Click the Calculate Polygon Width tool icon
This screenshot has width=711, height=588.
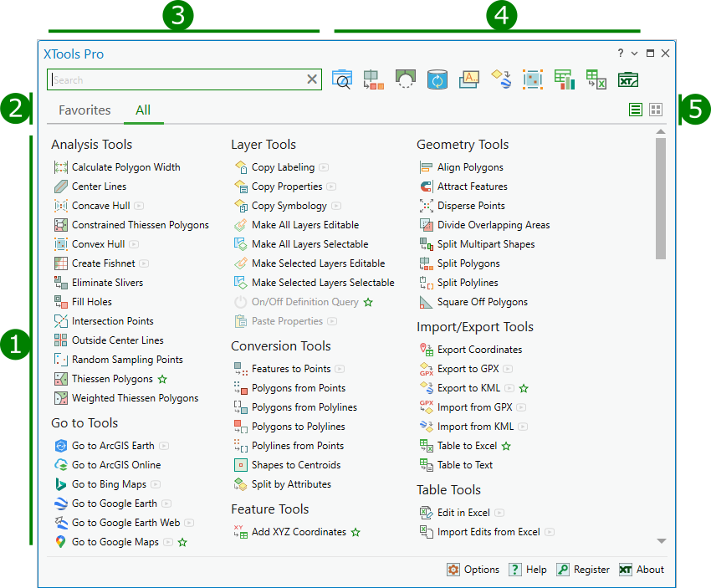coord(61,167)
